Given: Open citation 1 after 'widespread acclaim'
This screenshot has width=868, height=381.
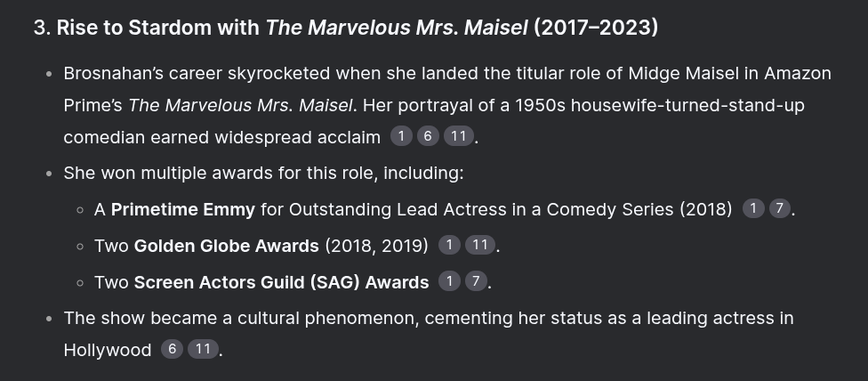Looking at the screenshot, I should coord(401,135).
